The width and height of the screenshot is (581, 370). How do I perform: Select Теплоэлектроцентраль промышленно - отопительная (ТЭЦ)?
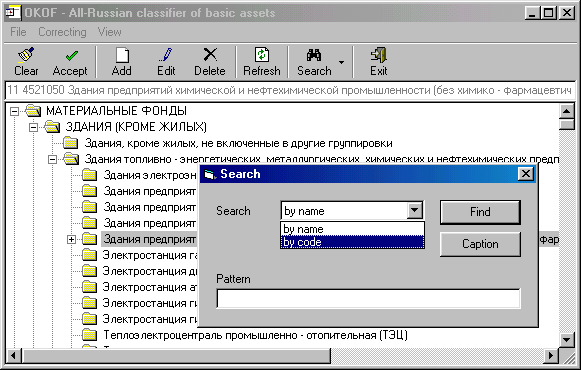[255, 335]
